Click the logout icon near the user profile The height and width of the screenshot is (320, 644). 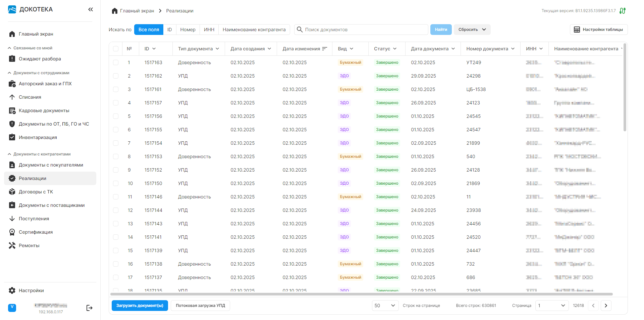pyautogui.click(x=89, y=308)
